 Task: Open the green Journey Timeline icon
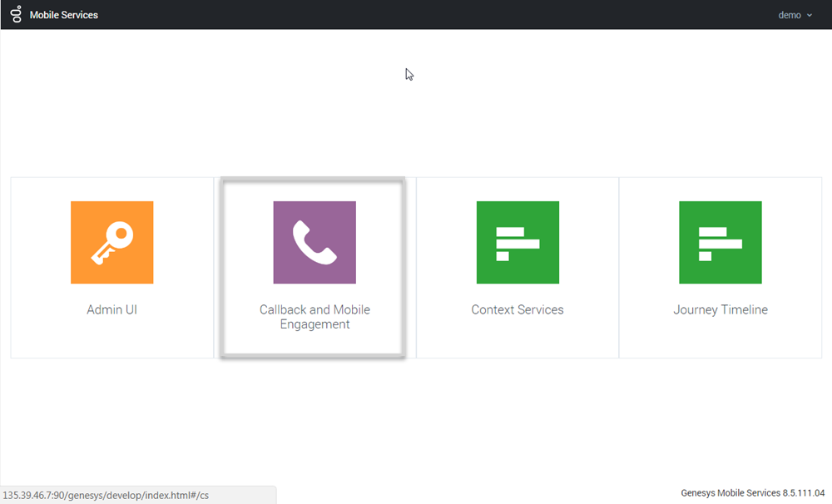(720, 242)
